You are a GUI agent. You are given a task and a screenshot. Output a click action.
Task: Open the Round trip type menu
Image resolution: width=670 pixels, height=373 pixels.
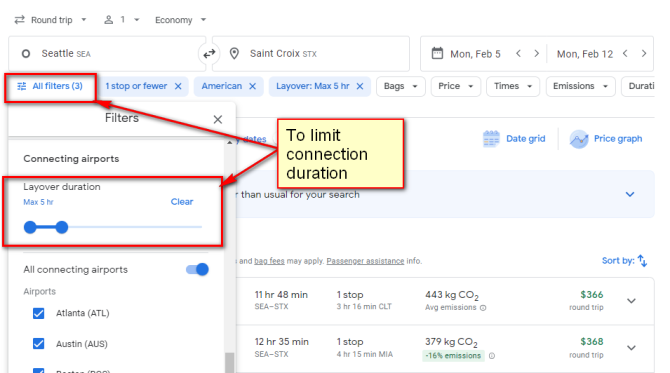pos(50,20)
